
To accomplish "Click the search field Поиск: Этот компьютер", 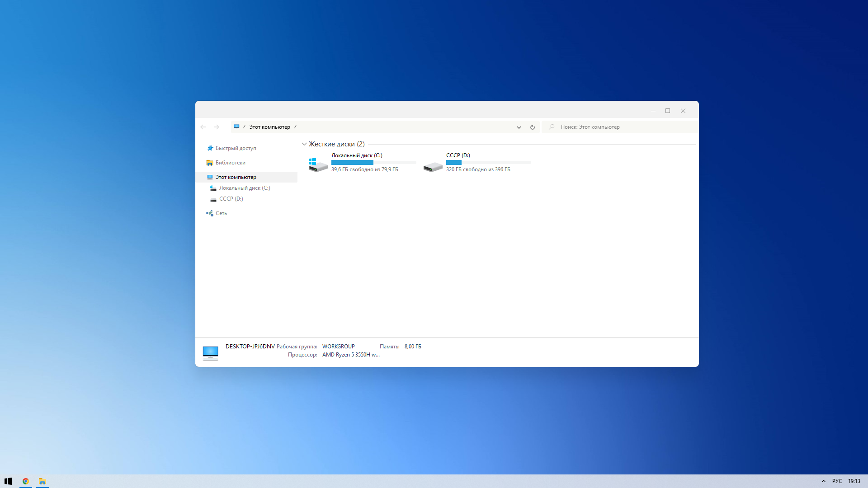I will [619, 127].
